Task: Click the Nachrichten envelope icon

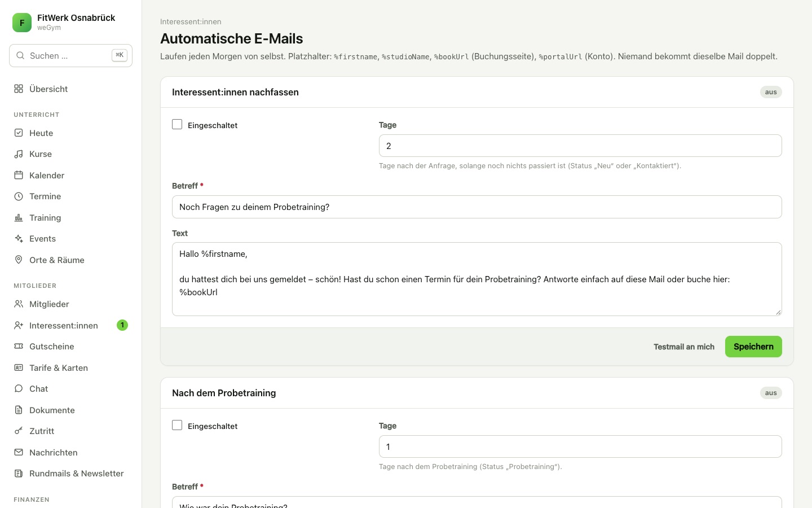Action: pyautogui.click(x=19, y=452)
